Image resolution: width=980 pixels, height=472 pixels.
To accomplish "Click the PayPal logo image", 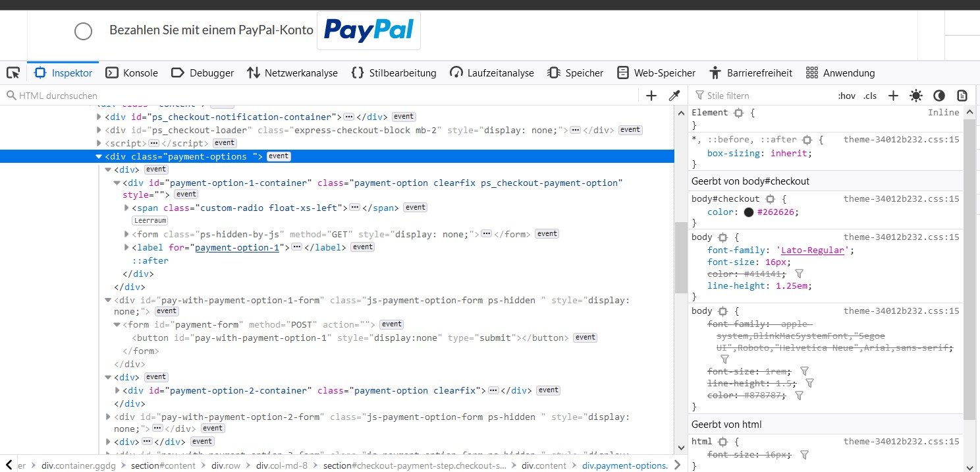I will (369, 30).
